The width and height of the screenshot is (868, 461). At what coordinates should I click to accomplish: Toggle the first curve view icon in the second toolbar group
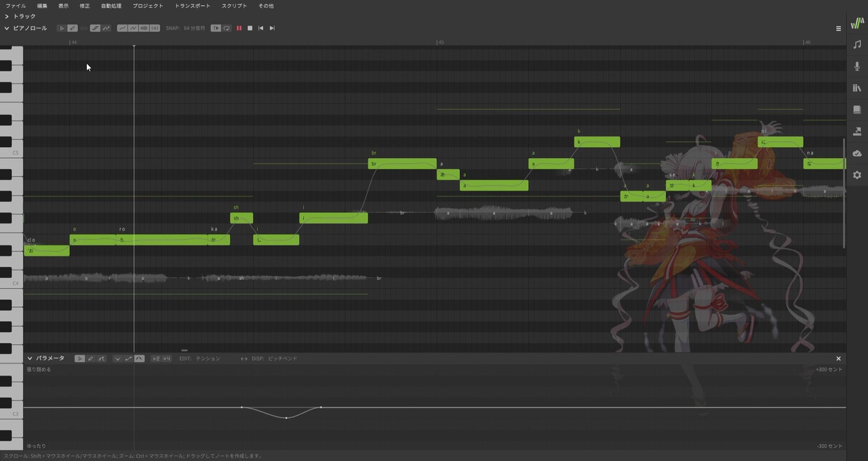tap(122, 28)
